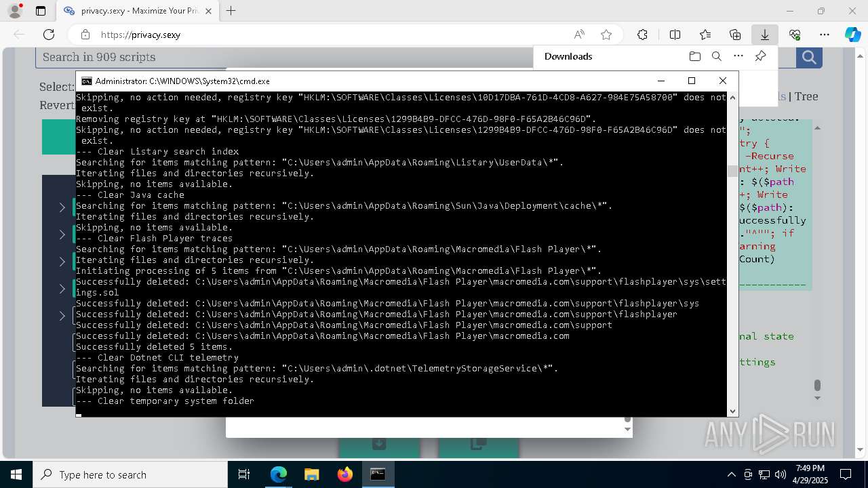Viewport: 868px width, 488px height.
Task: Click the "Successfully deleted 5 items." line
Action: tap(155, 347)
